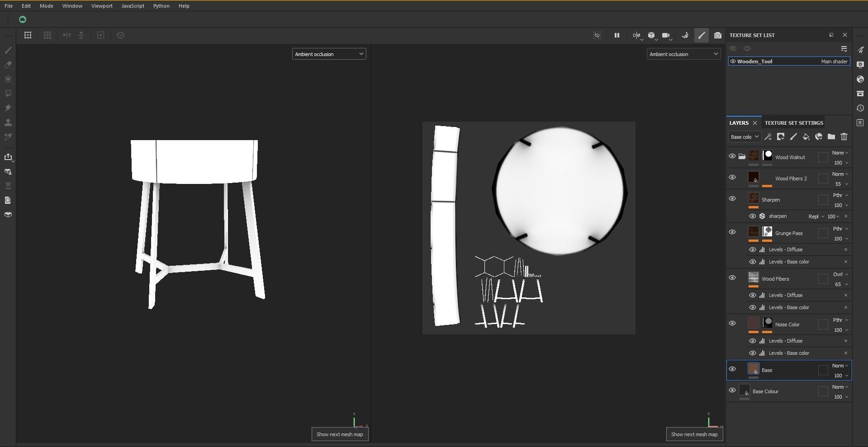Select the Polygon fill tool
The height and width of the screenshot is (447, 868).
coord(8,94)
